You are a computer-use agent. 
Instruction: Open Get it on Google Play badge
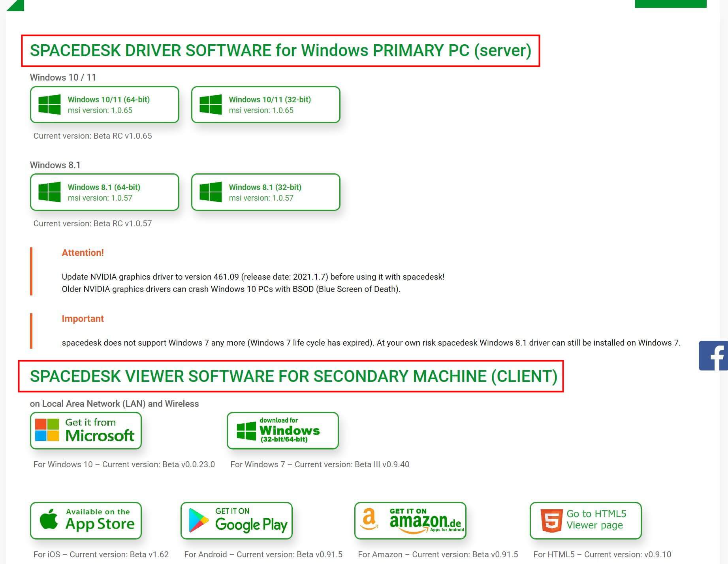tap(237, 521)
